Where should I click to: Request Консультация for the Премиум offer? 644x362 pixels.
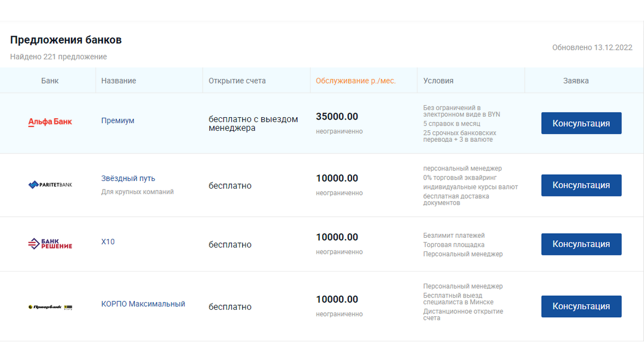coord(581,123)
